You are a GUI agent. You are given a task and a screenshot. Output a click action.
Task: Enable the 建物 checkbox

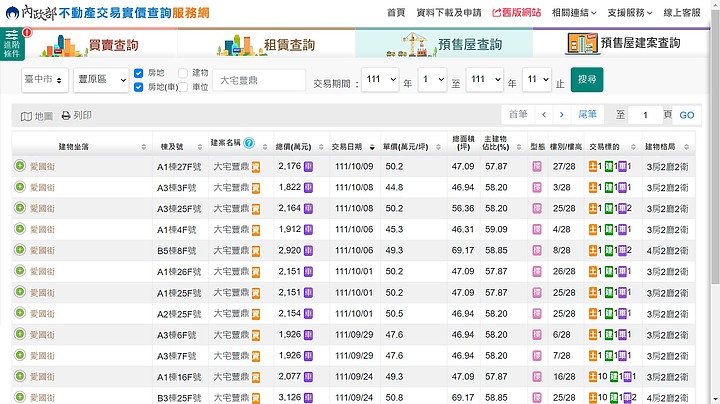pyautogui.click(x=183, y=73)
